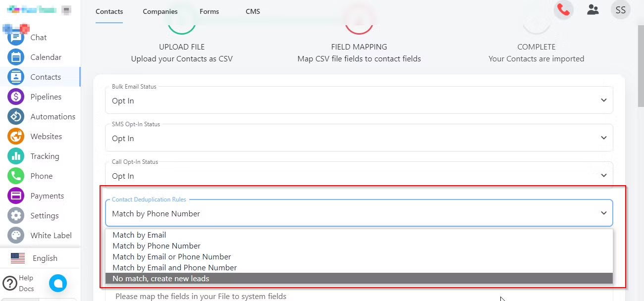Click the COMPLETE step heading
The width and height of the screenshot is (644, 301).
click(537, 47)
